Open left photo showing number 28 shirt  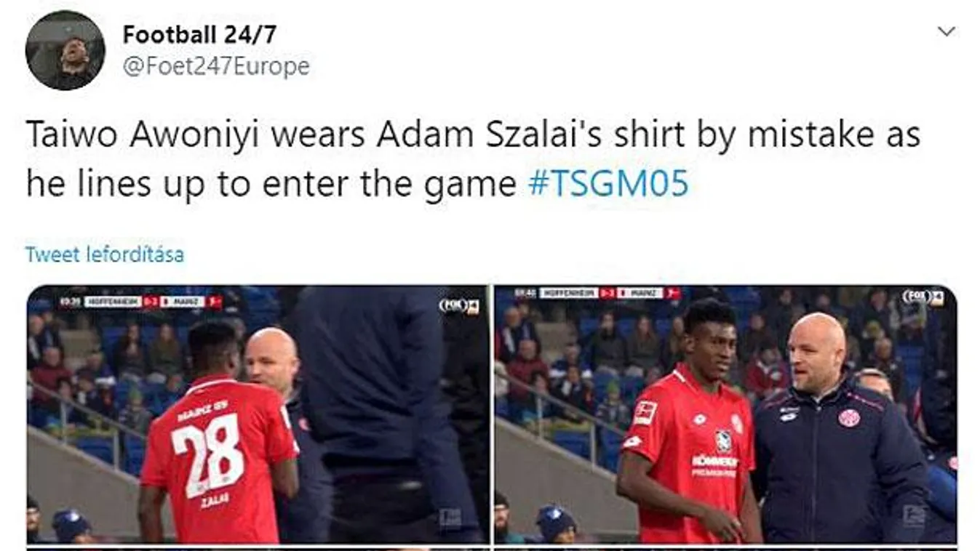tap(258, 414)
